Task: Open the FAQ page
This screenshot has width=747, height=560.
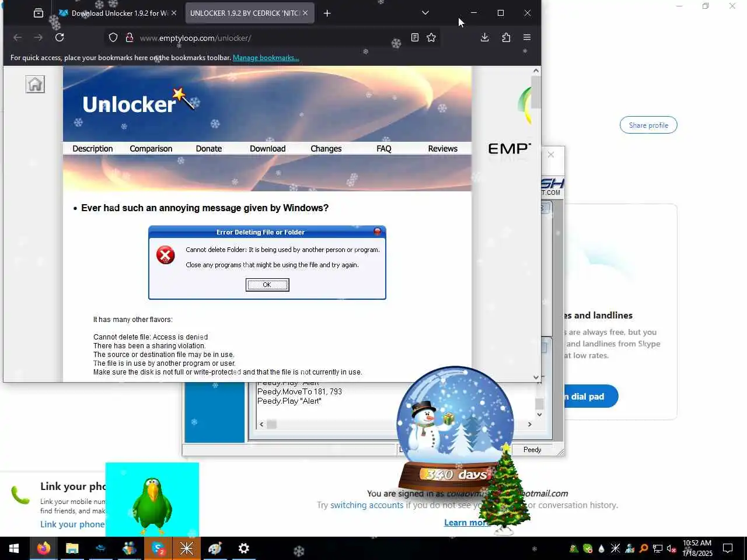Action: click(x=384, y=149)
